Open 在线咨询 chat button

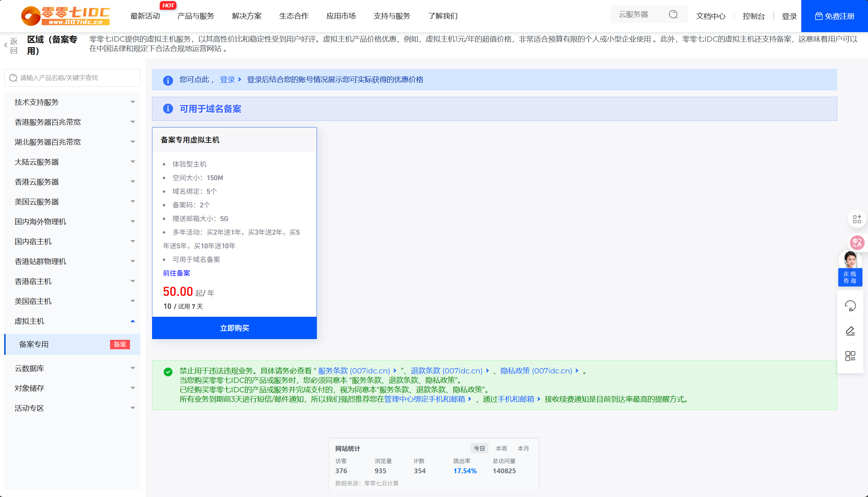coord(850,277)
